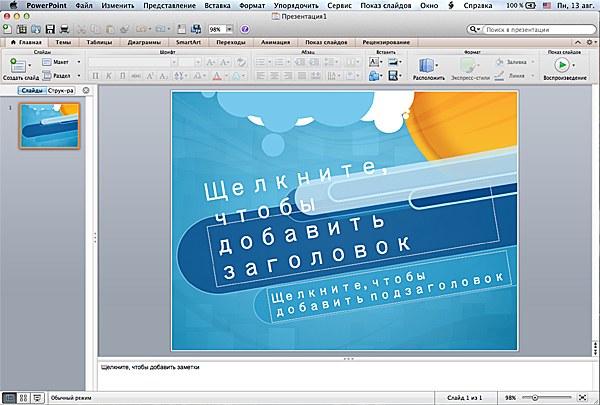Click the Воспроизведение play button

point(564,65)
